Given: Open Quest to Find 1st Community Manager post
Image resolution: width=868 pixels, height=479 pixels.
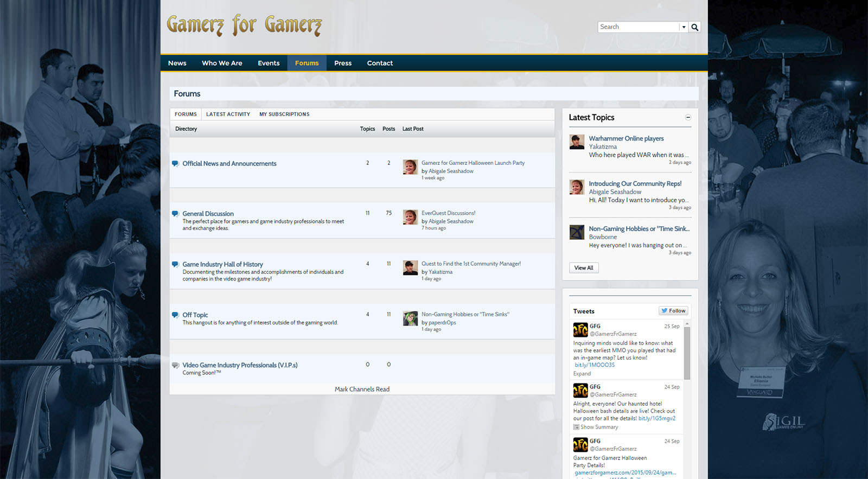Looking at the screenshot, I should pos(471,264).
